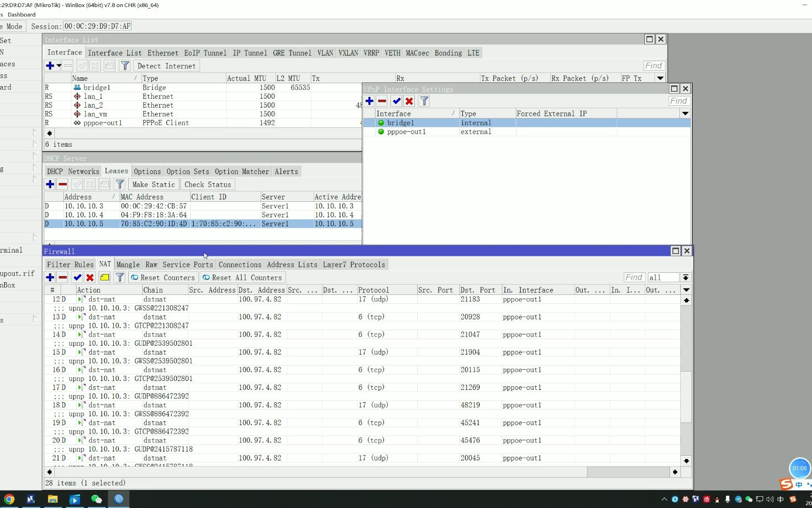Remove NAT rule with minus icon in Firewall
Viewport: 812px width, 508px height.
(62, 278)
